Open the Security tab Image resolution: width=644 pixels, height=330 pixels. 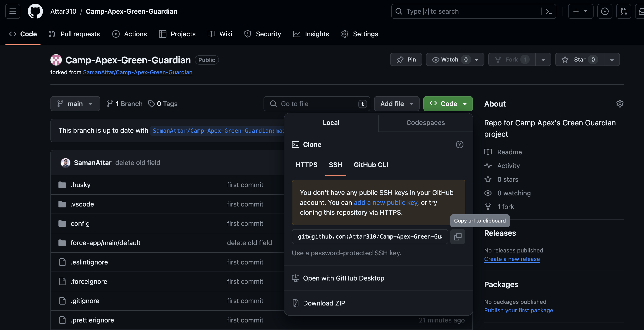[x=263, y=34]
